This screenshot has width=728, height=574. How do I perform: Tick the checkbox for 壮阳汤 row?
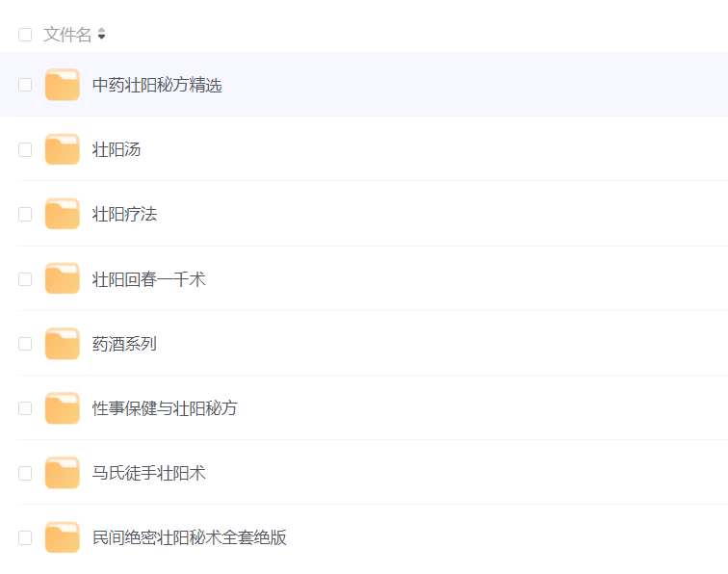[25, 149]
